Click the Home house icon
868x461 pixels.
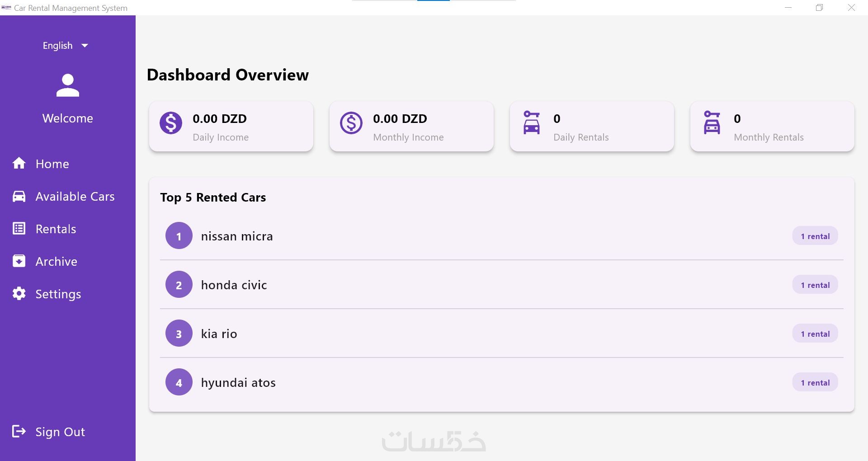click(x=19, y=163)
